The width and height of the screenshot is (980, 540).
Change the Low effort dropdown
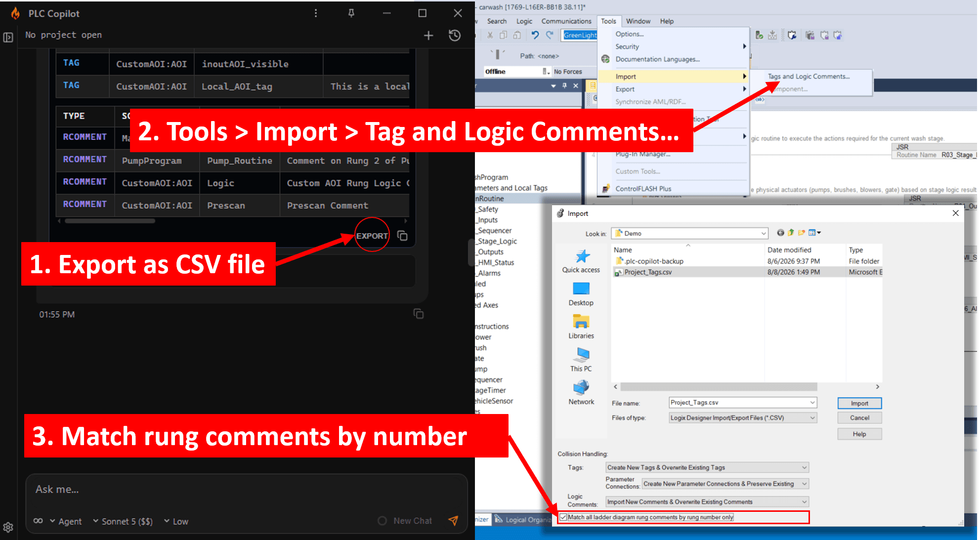click(176, 521)
